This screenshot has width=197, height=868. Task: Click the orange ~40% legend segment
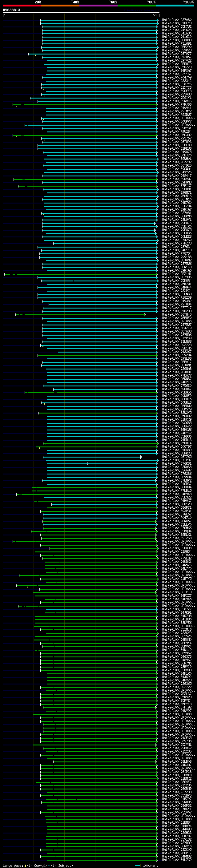tap(60, 6)
